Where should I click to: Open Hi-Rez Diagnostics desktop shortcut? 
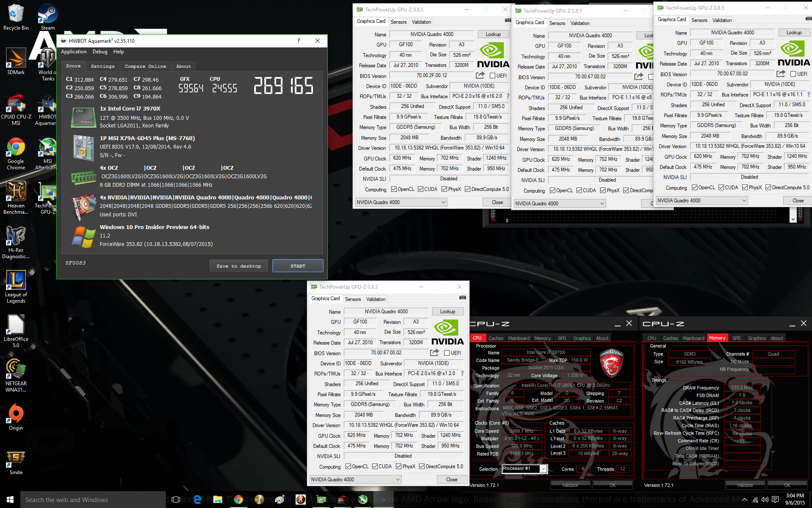pyautogui.click(x=16, y=242)
